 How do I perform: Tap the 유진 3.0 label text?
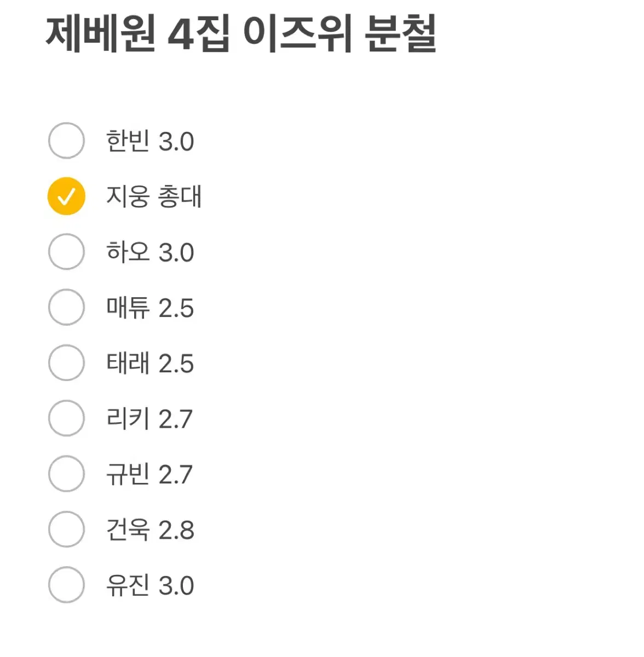click(150, 585)
